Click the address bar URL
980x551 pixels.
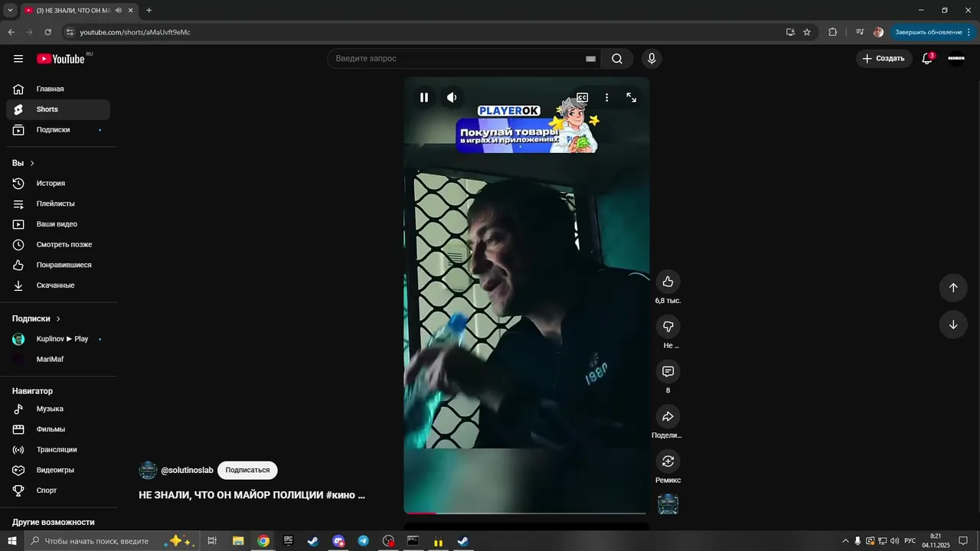click(136, 32)
